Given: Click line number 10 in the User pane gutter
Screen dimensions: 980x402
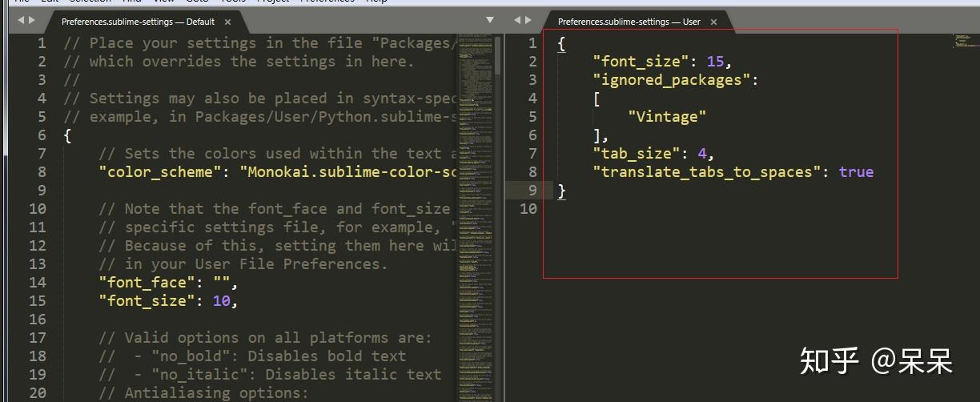Looking at the screenshot, I should tap(528, 208).
